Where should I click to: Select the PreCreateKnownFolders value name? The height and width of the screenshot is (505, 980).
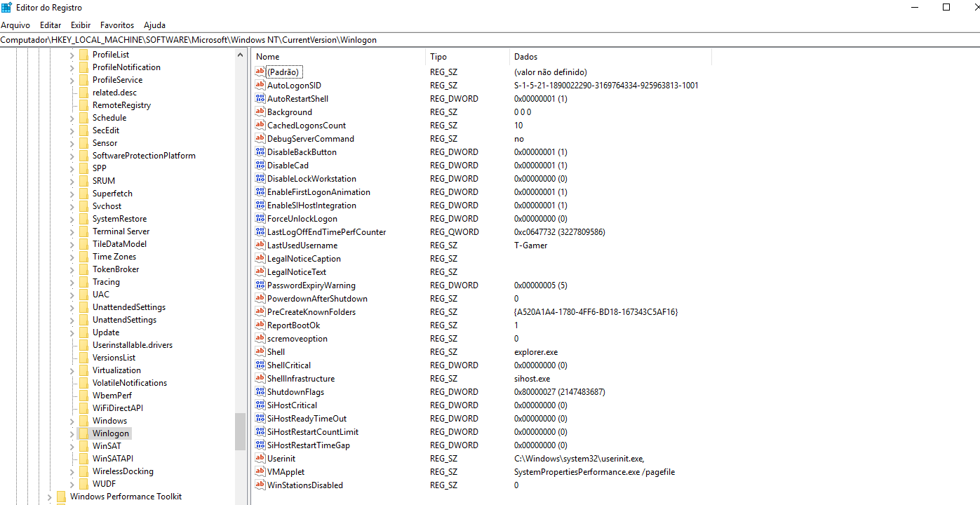(x=311, y=311)
